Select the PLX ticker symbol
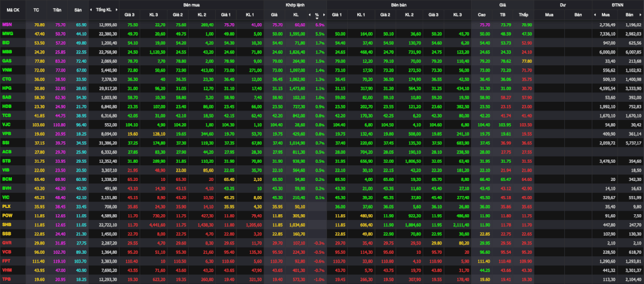 (6, 207)
